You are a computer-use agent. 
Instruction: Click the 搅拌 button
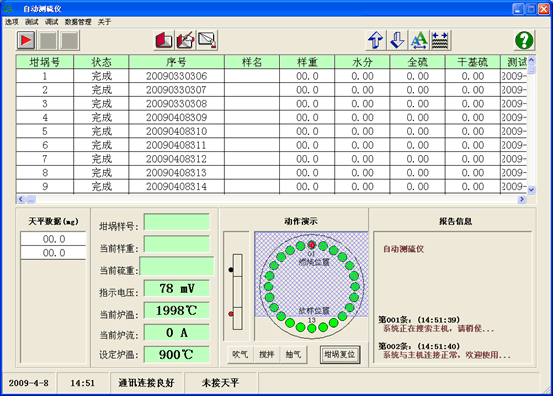(x=267, y=354)
